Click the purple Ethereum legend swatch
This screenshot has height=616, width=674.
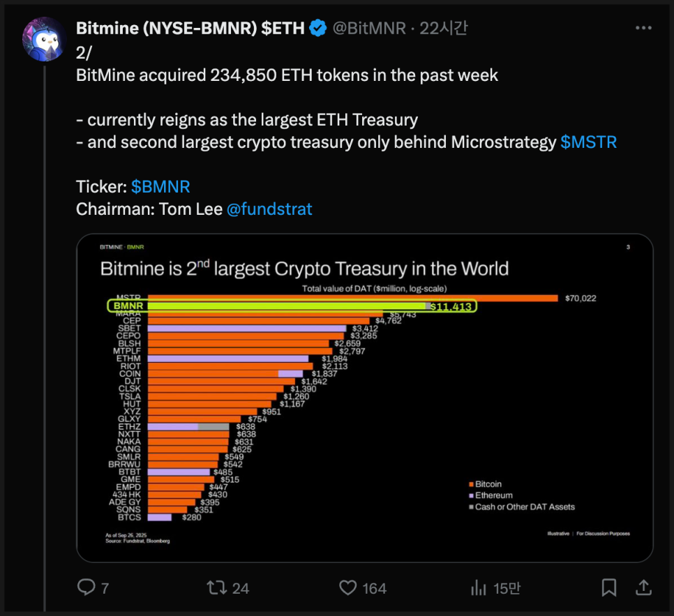pos(471,495)
